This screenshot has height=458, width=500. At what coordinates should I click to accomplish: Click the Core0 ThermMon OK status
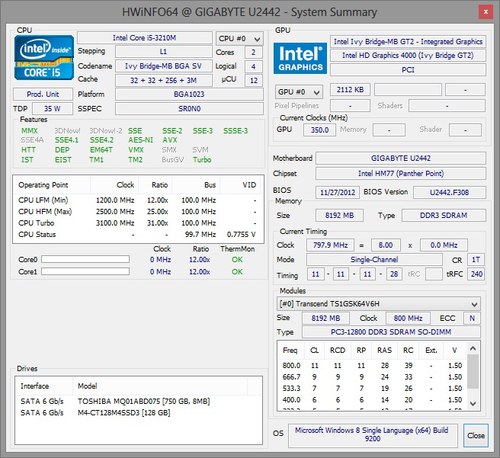tap(237, 260)
